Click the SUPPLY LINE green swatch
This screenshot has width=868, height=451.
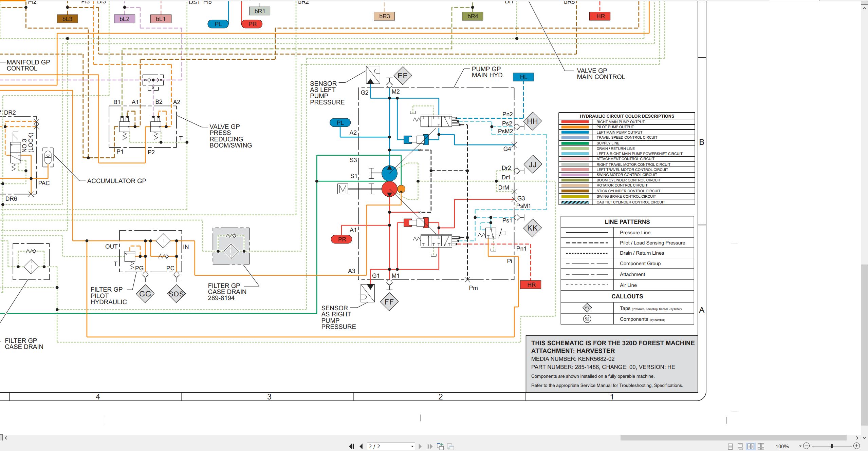(575, 143)
